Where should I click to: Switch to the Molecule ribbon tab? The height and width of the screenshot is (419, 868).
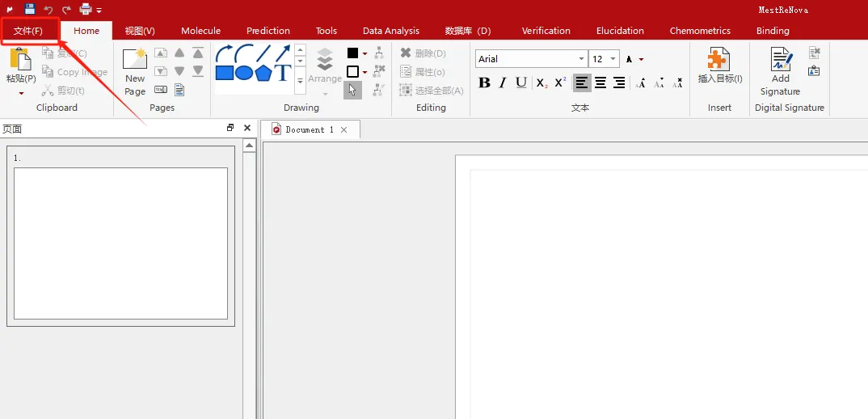(x=200, y=31)
